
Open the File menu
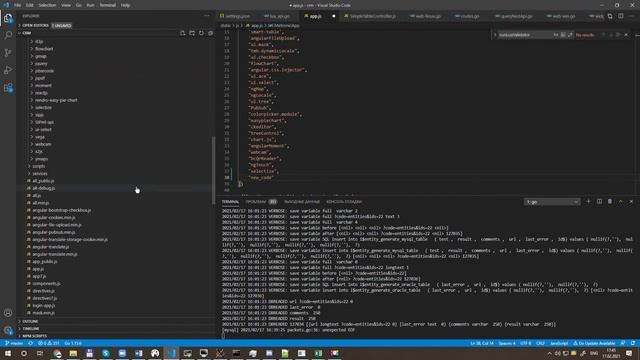pos(18,5)
